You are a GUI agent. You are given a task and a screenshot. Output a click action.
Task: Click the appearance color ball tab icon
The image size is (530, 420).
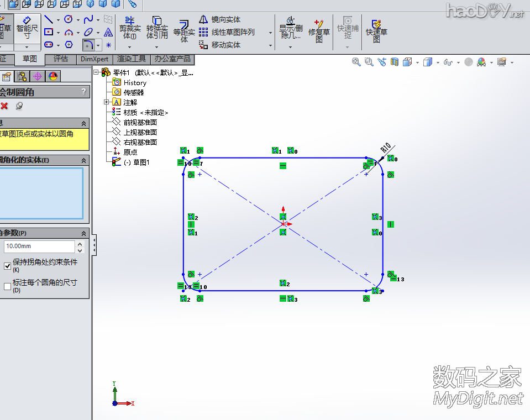(53, 77)
